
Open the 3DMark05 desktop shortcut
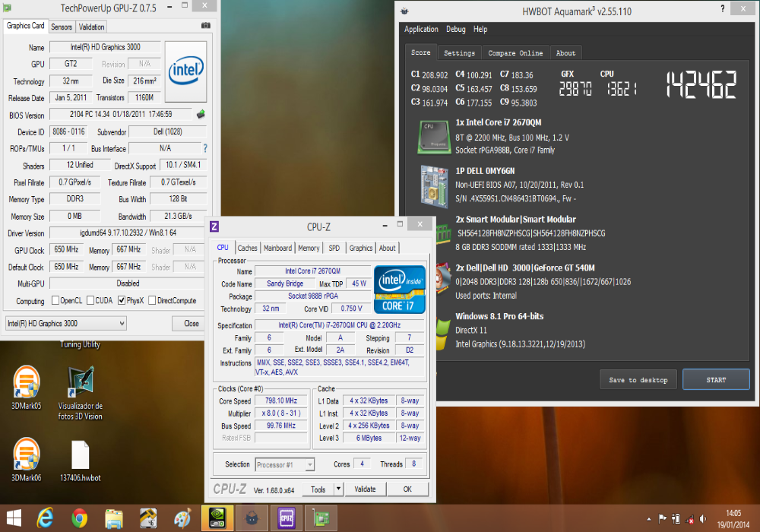[x=26, y=388]
